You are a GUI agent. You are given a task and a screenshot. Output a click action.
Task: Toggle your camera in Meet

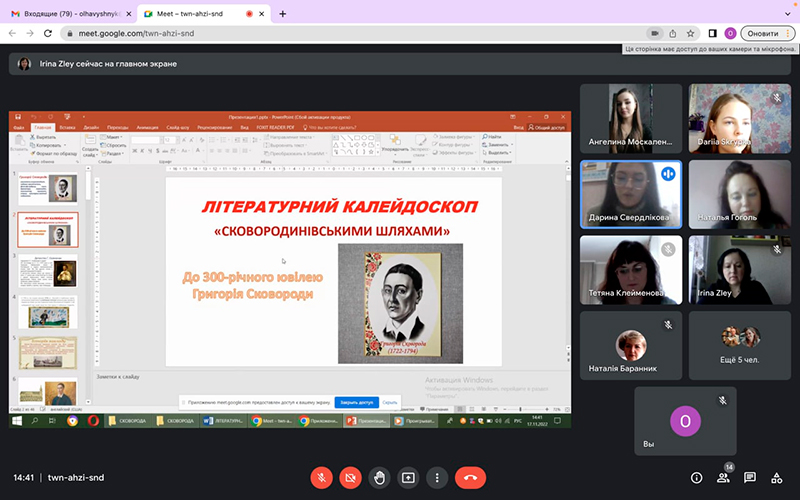[x=350, y=478]
